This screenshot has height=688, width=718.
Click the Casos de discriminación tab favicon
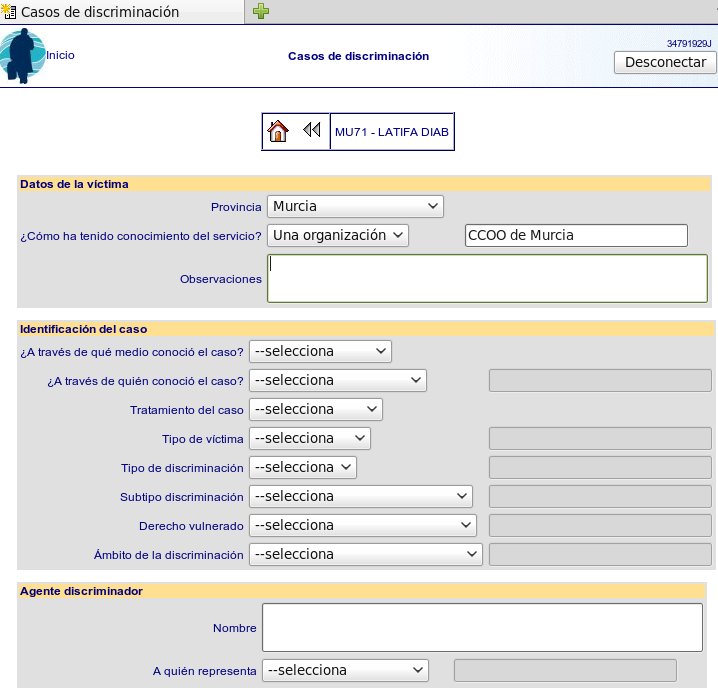(8, 11)
